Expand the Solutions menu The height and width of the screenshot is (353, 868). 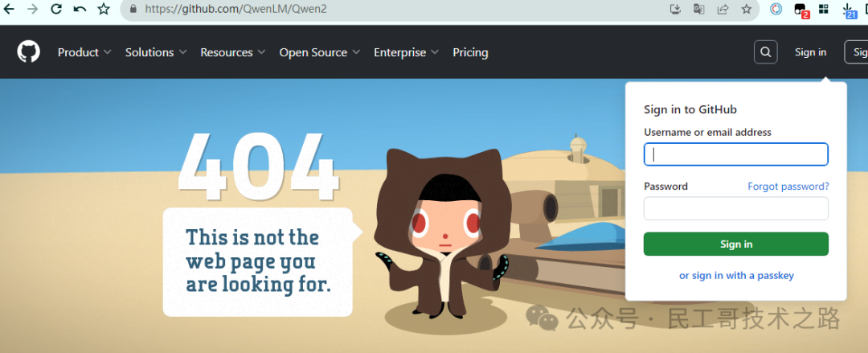156,52
